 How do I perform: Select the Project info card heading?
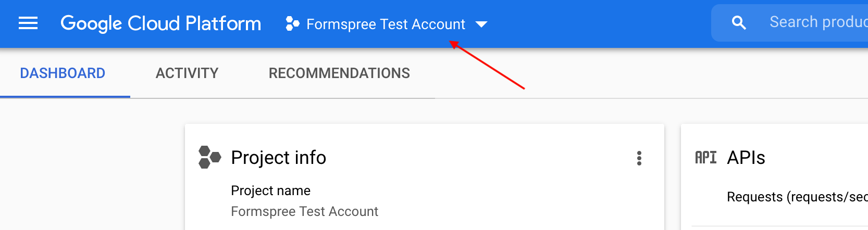[x=278, y=158]
